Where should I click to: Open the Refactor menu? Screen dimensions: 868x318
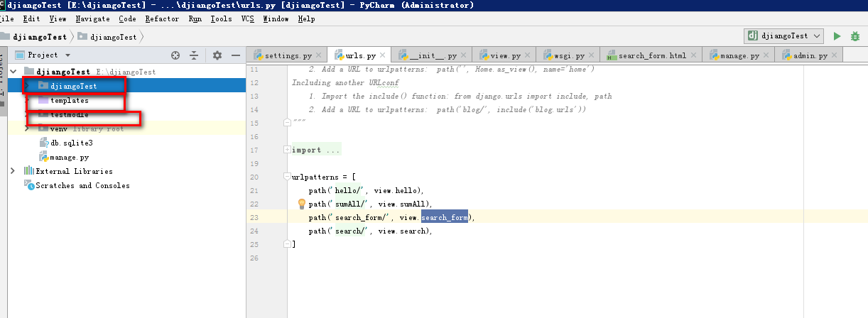(x=163, y=19)
